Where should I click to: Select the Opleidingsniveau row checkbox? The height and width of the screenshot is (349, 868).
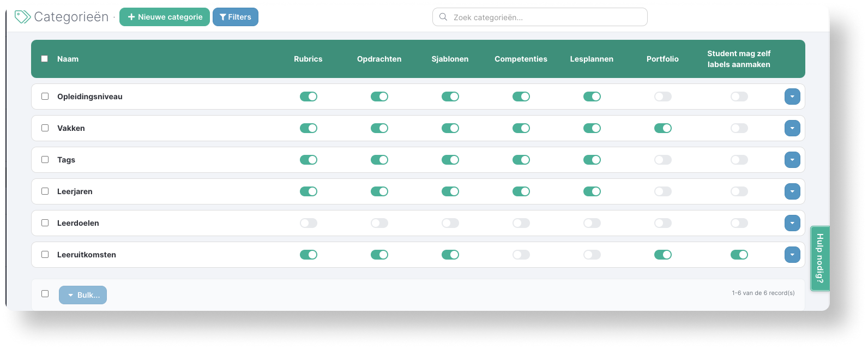click(45, 96)
